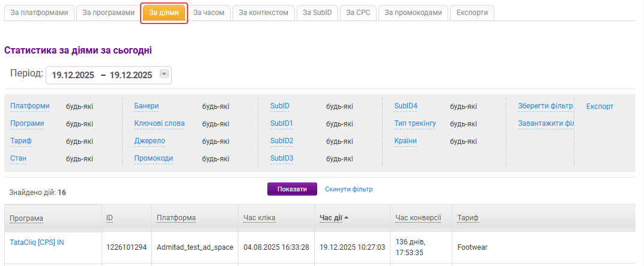
Task: Open the period date range dropdown arrow
Action: pyautogui.click(x=165, y=75)
